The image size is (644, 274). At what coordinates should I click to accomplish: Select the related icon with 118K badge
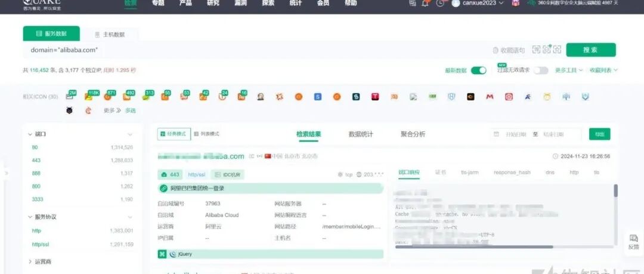tap(88, 97)
